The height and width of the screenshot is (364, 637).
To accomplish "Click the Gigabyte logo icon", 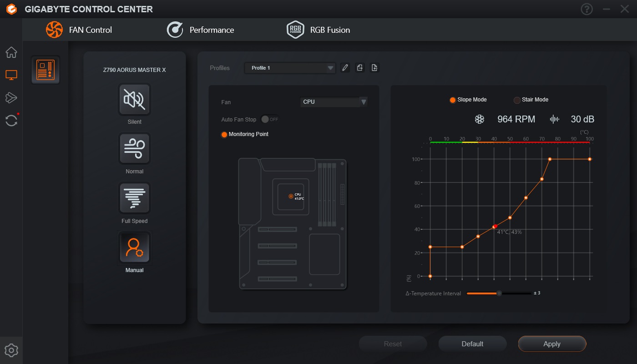I will click(x=11, y=9).
